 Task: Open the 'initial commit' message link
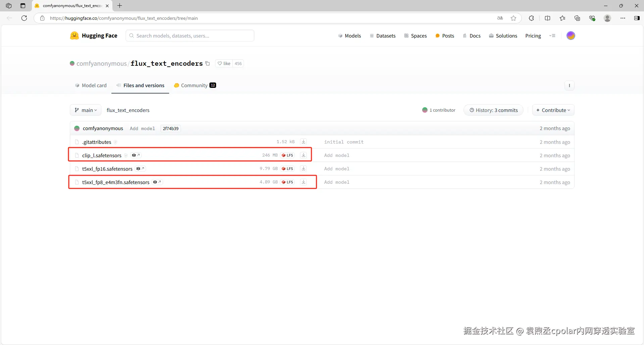click(x=344, y=142)
